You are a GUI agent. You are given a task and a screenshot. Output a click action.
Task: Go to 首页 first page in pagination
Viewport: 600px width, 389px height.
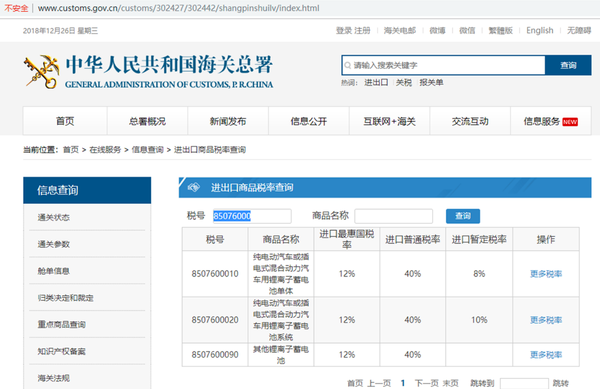(x=355, y=383)
